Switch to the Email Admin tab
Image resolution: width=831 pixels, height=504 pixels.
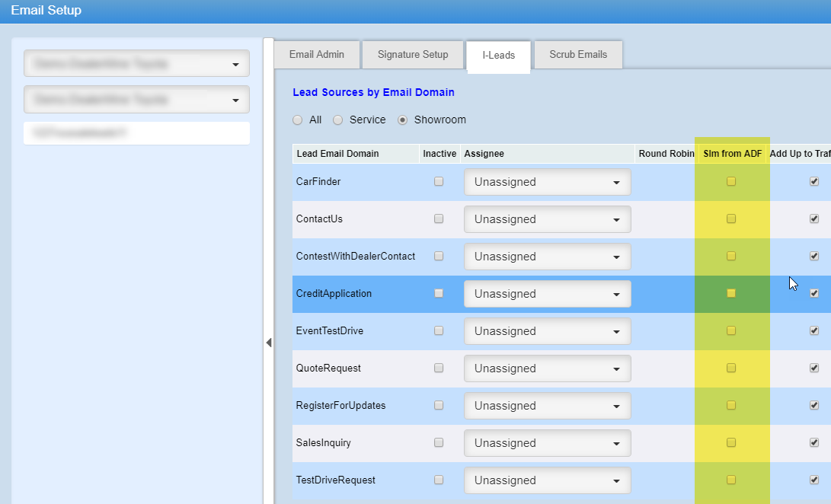tap(316, 55)
